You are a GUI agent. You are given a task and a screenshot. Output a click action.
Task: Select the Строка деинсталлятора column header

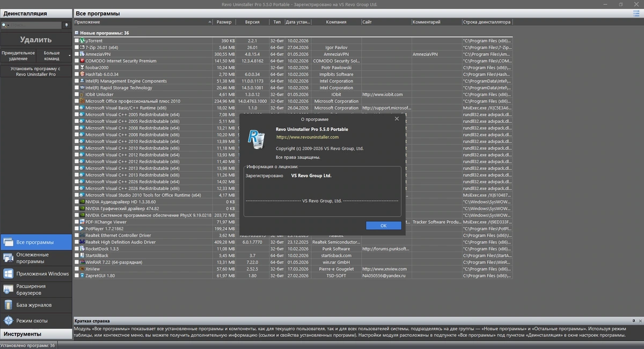pos(487,22)
